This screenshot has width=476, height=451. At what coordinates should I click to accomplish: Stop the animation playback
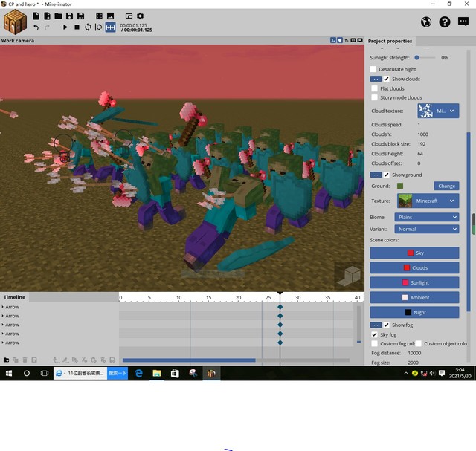point(77,27)
